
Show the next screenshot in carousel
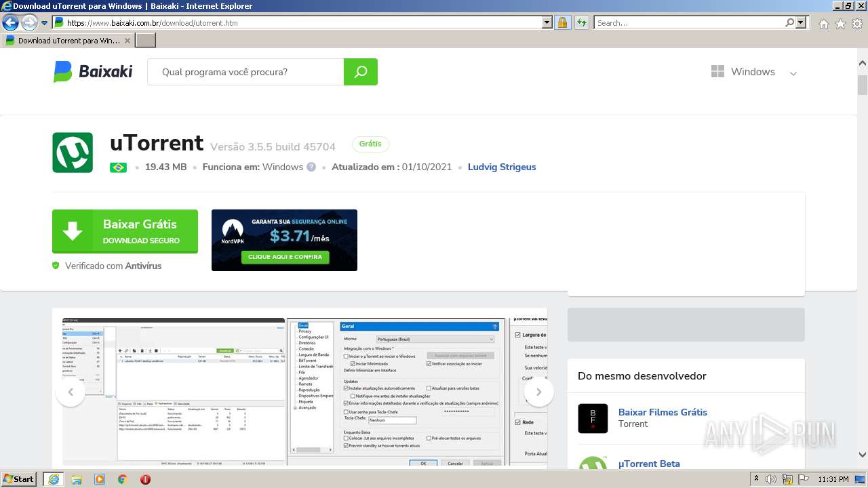coord(539,392)
